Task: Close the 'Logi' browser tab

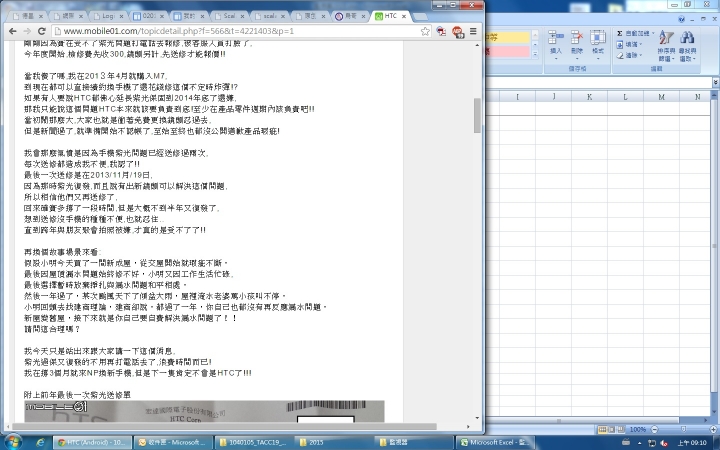Action: (x=122, y=16)
